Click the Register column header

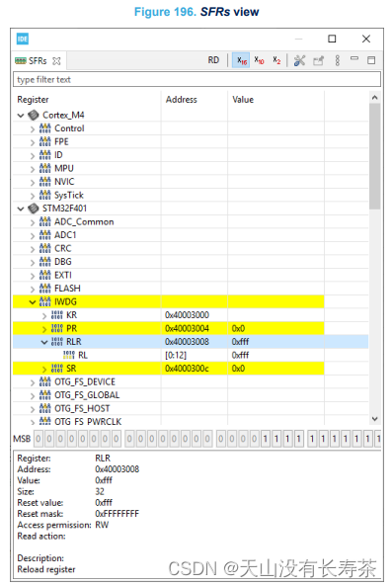(33, 100)
